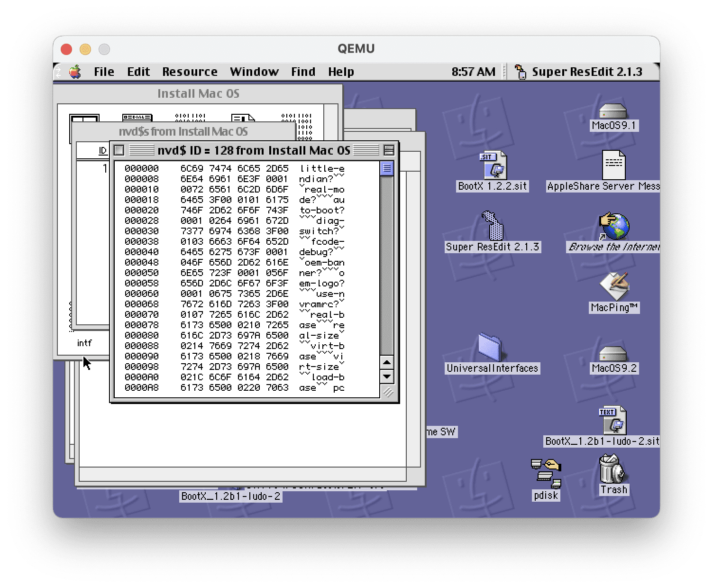Image resolution: width=713 pixels, height=588 pixels.
Task: Close the nvd$ ID = 128 window
Action: (x=119, y=150)
